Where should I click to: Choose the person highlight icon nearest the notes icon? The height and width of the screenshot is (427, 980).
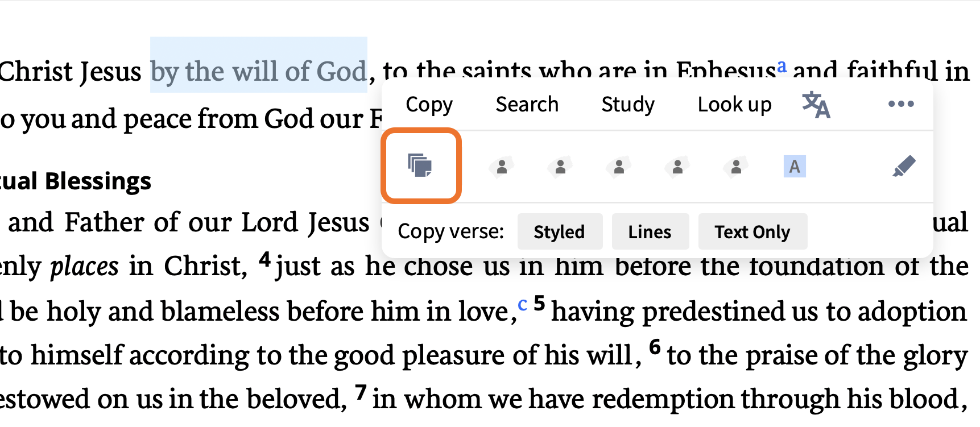(502, 167)
